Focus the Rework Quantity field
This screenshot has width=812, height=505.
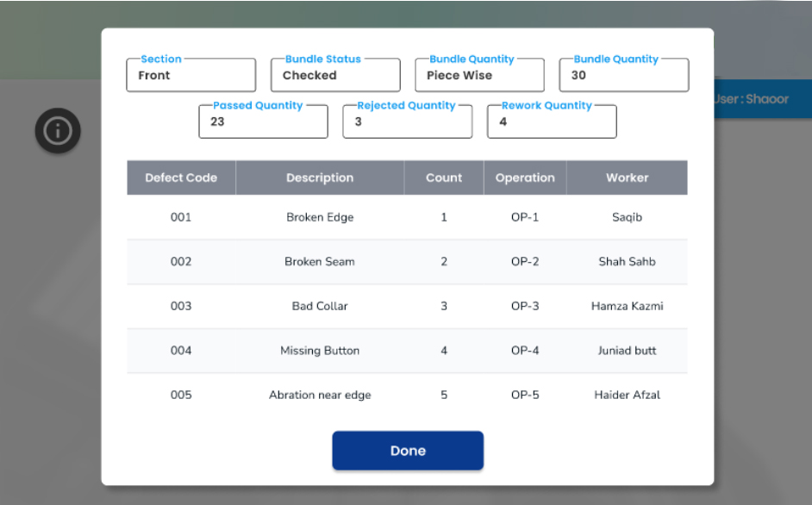pos(552,122)
